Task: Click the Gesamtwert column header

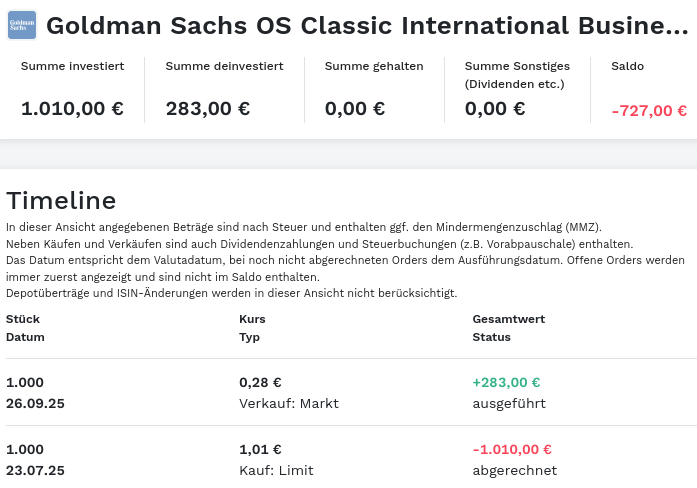Action: tap(508, 319)
